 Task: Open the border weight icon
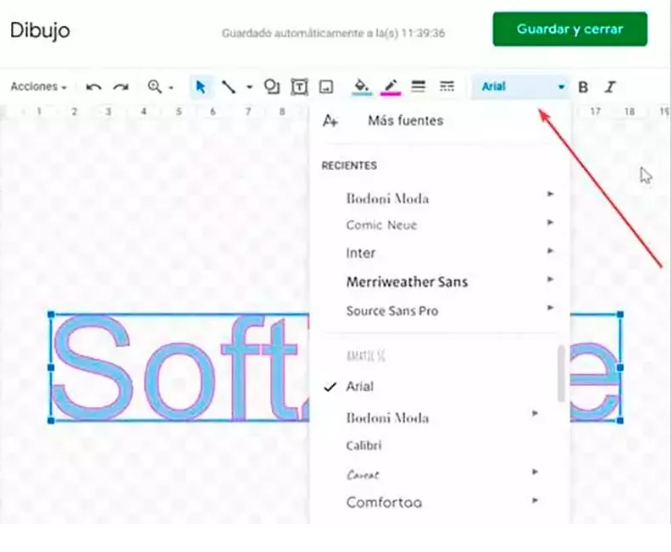418,87
